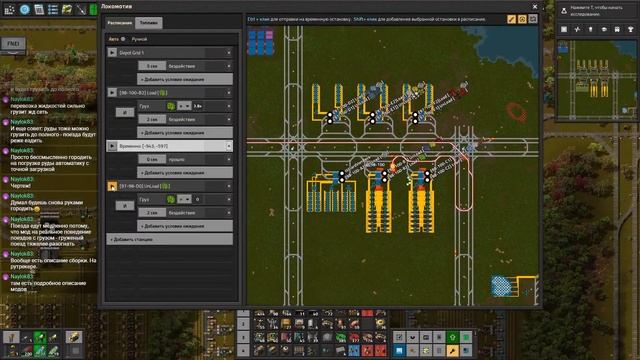Open comparator dropdown in the UnLoad Груз condition
The image size is (640, 360).
pyautogui.click(x=184, y=199)
